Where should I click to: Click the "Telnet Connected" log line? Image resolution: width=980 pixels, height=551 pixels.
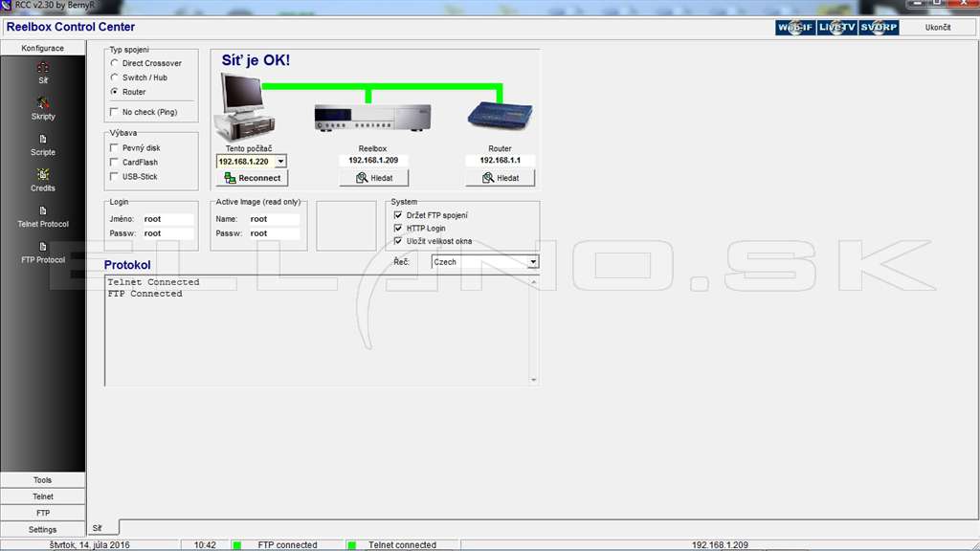[153, 282]
